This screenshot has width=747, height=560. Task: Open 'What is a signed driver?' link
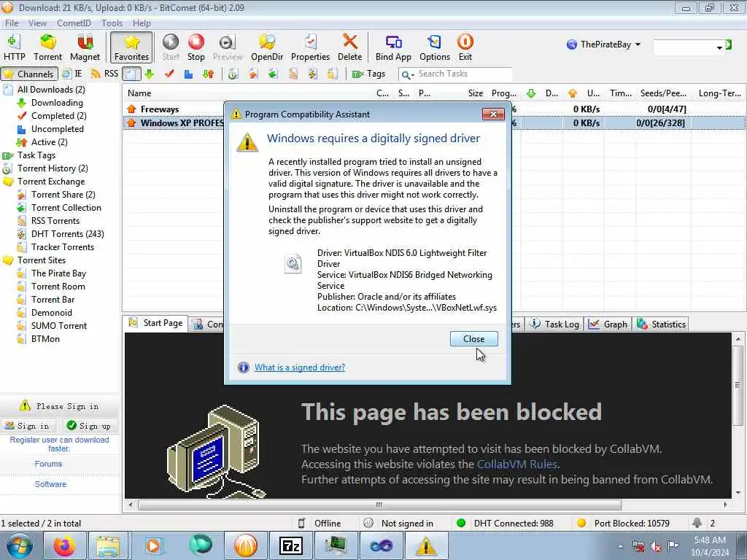[300, 367]
